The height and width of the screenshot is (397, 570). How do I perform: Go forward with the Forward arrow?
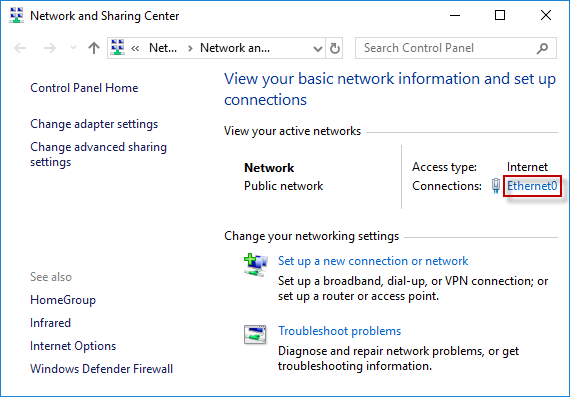click(x=50, y=48)
